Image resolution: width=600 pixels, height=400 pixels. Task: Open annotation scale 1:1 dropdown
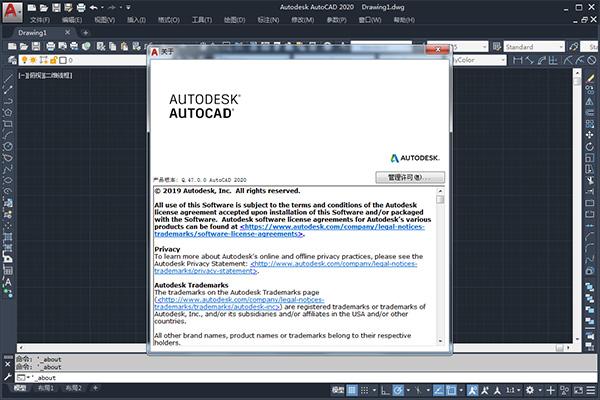pos(513,390)
